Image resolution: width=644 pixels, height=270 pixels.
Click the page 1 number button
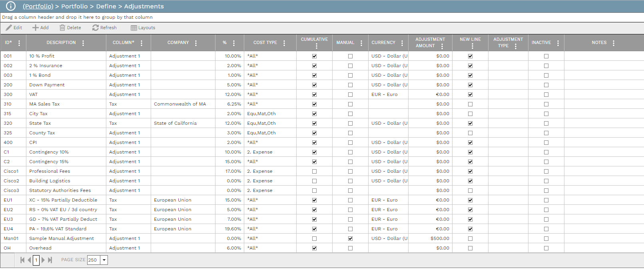(x=36, y=260)
